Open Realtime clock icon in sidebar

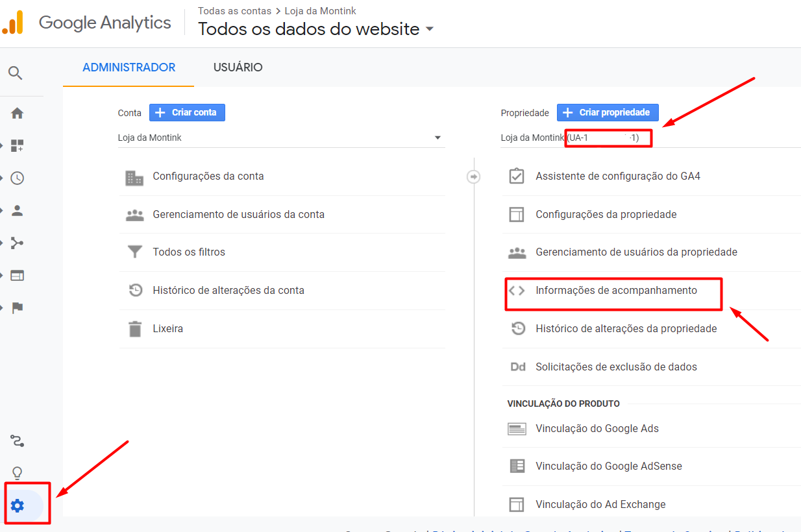17,178
